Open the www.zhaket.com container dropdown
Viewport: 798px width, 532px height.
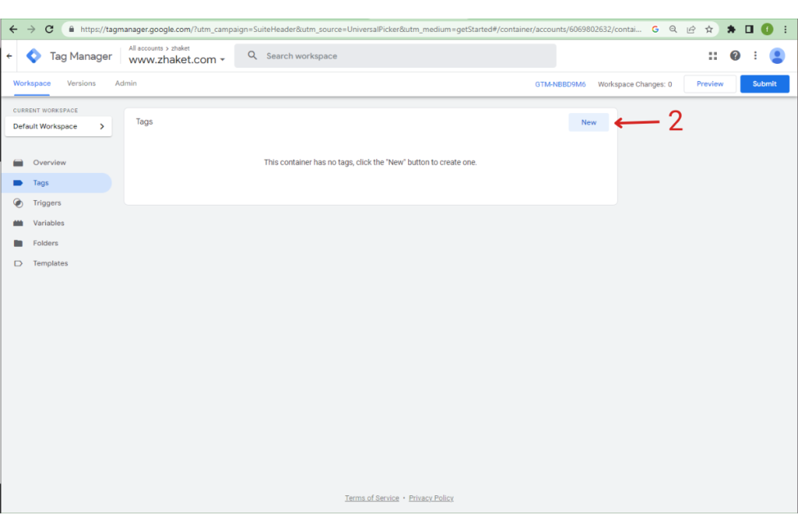click(177, 59)
